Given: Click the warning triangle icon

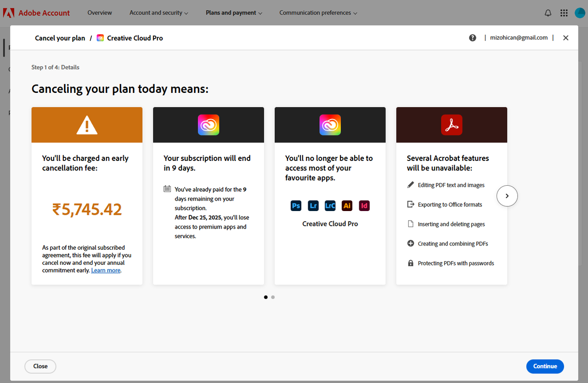Looking at the screenshot, I should [x=87, y=125].
